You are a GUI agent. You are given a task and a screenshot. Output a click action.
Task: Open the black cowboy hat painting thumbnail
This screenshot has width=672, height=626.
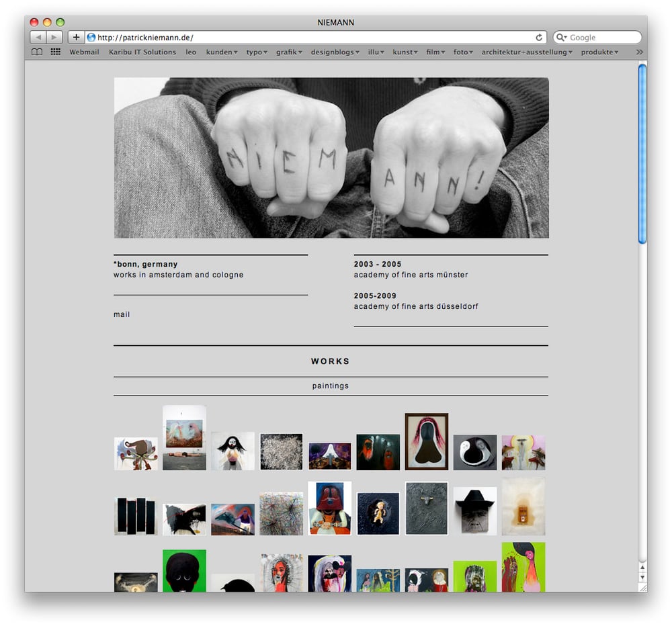(x=475, y=510)
